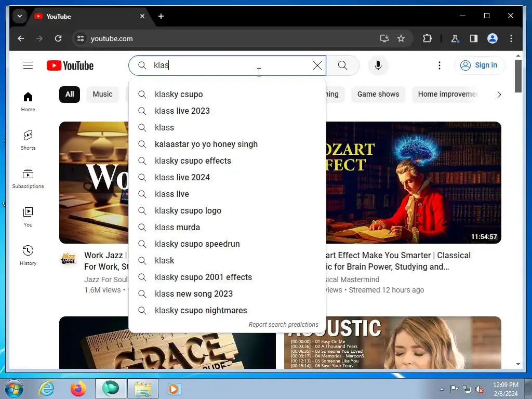Expand tab search dropdown arrow

(20, 16)
